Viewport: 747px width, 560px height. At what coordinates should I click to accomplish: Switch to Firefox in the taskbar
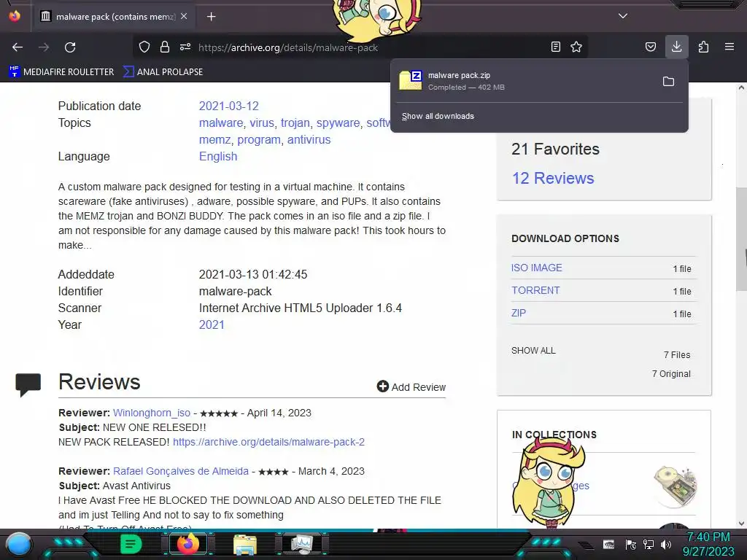pos(187,544)
